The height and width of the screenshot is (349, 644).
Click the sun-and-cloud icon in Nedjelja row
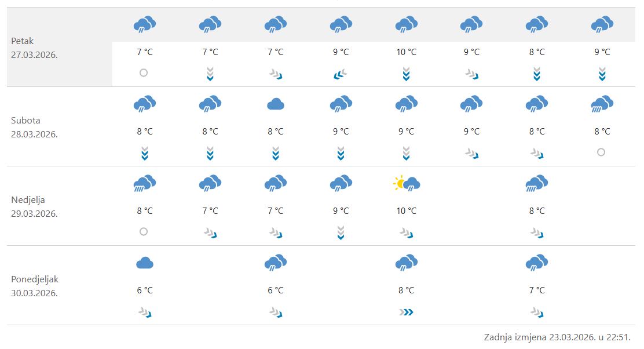point(406,184)
